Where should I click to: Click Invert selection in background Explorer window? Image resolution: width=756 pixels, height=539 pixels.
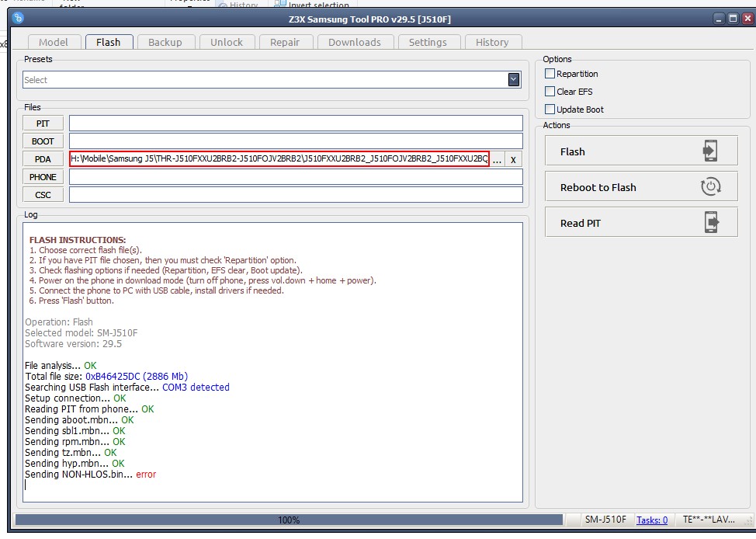pos(313,5)
